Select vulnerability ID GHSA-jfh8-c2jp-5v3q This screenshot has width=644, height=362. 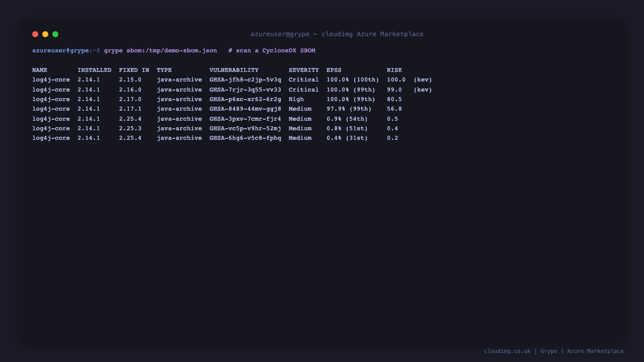[x=246, y=80]
